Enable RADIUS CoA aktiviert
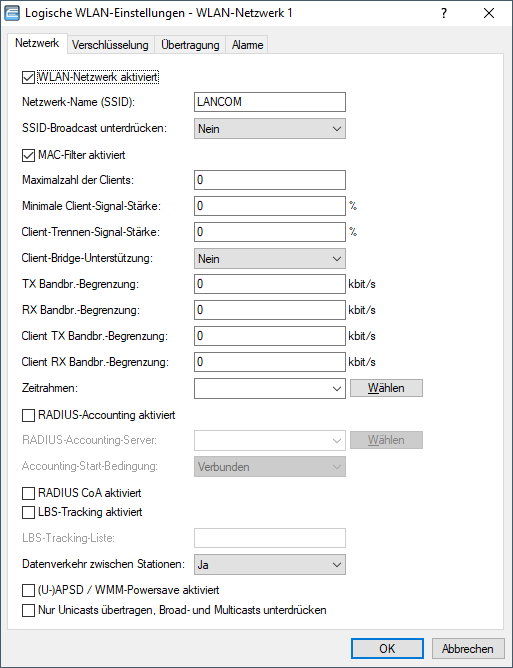The width and height of the screenshot is (513, 668). tap(29, 493)
